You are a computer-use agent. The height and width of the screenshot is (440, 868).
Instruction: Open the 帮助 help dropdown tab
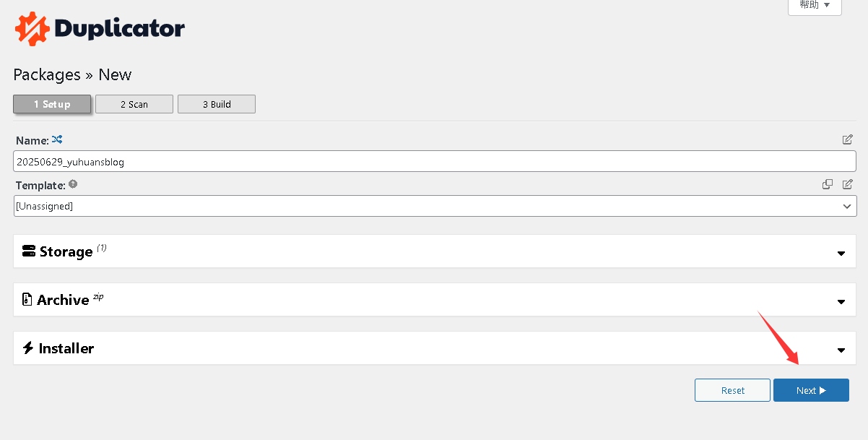coord(814,6)
